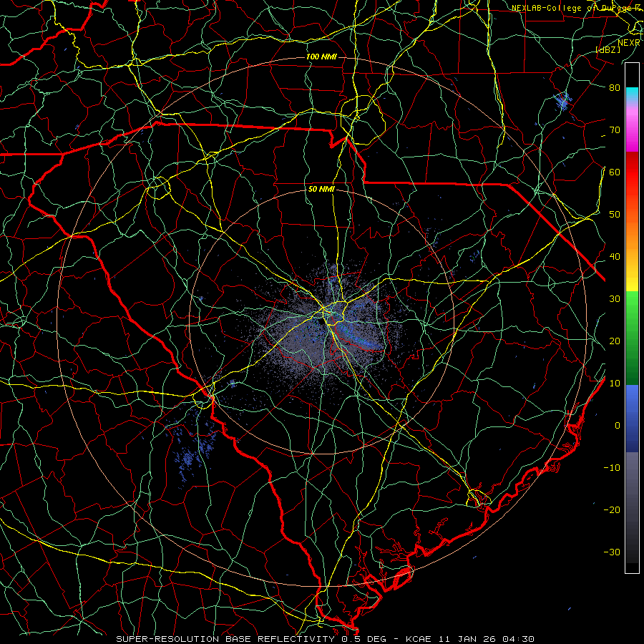The height and width of the screenshot is (644, 644).
Task: Click the 0.5 DEG elevation text
Action: click(x=366, y=639)
